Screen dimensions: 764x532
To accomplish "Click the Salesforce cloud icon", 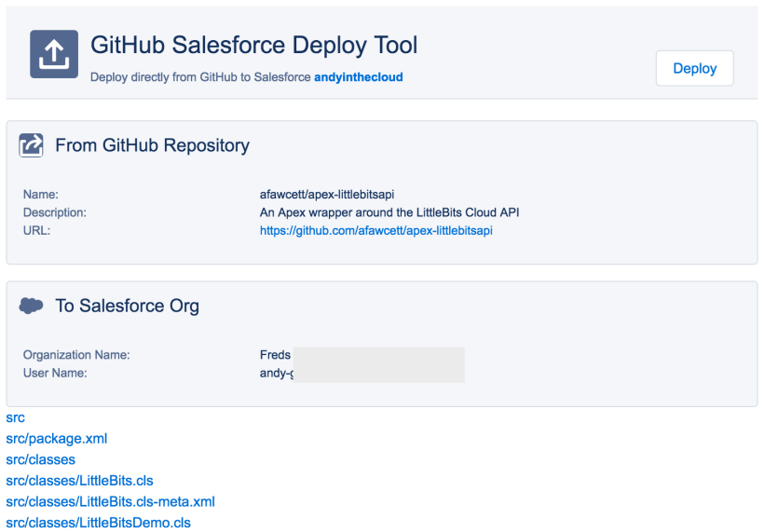I will click(x=31, y=306).
